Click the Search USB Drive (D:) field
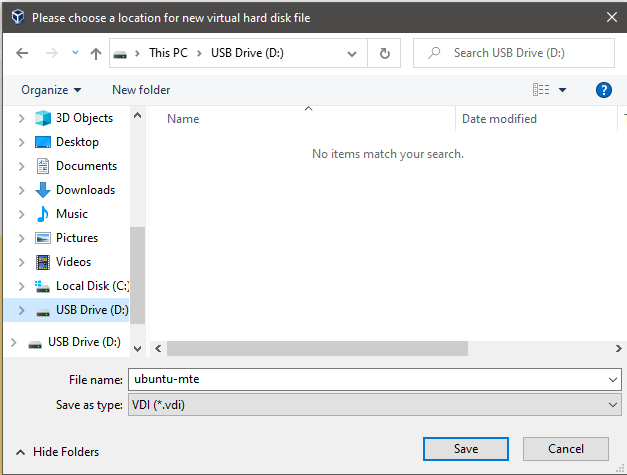The width and height of the screenshot is (627, 475). pyautogui.click(x=514, y=53)
